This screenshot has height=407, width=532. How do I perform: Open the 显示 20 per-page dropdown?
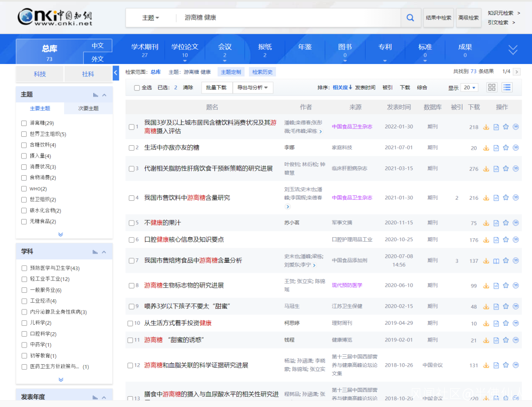pyautogui.click(x=469, y=88)
